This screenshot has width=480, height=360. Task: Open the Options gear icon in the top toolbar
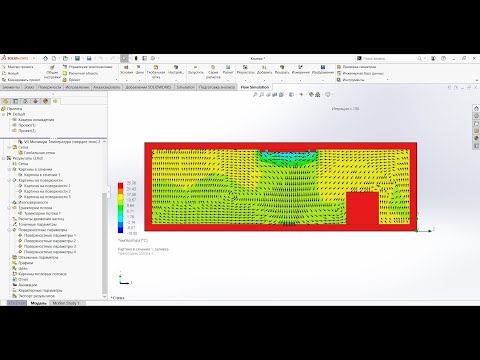(153, 58)
